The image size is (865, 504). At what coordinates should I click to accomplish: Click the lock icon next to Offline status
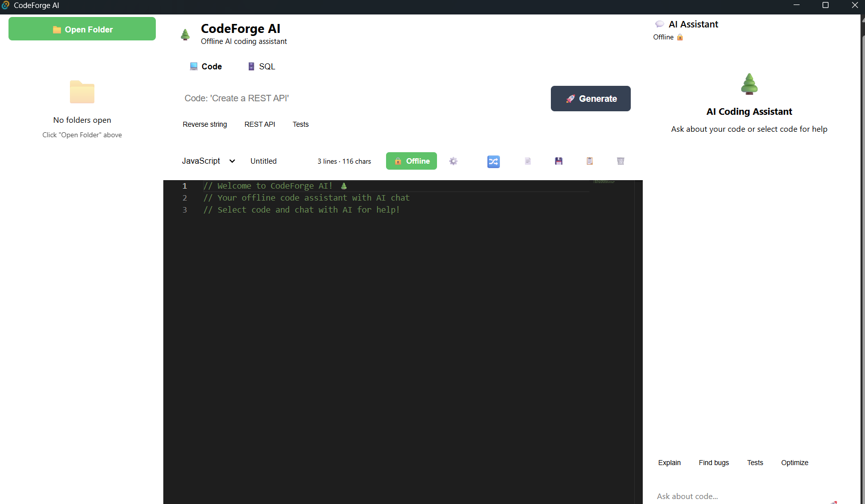680,37
